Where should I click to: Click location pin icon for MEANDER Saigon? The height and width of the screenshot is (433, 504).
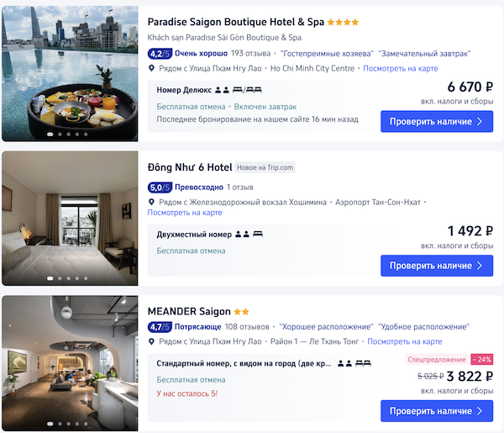point(151,341)
